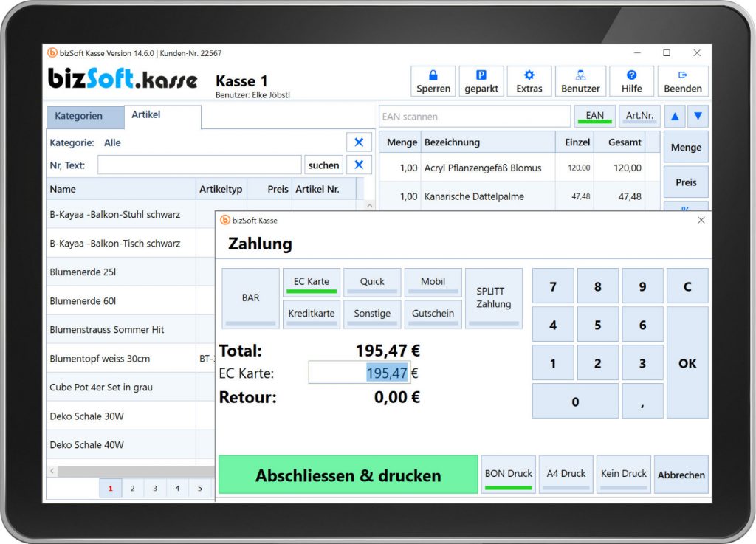Go to article page 1
This screenshot has width=756, height=544.
[x=111, y=488]
